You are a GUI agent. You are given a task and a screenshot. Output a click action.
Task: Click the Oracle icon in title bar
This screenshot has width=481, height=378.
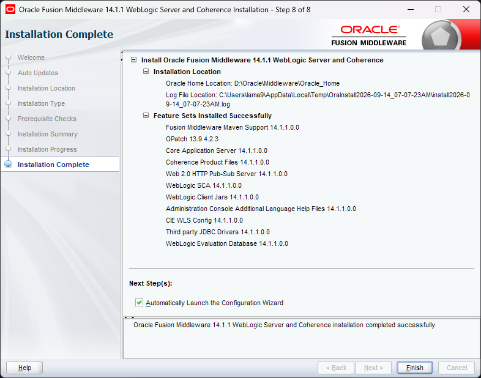(x=10, y=9)
